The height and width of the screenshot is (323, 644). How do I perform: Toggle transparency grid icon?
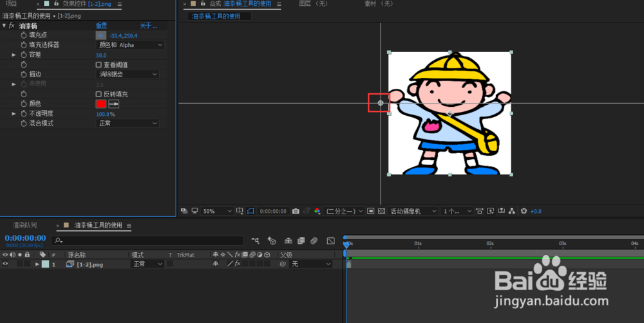[x=381, y=211]
